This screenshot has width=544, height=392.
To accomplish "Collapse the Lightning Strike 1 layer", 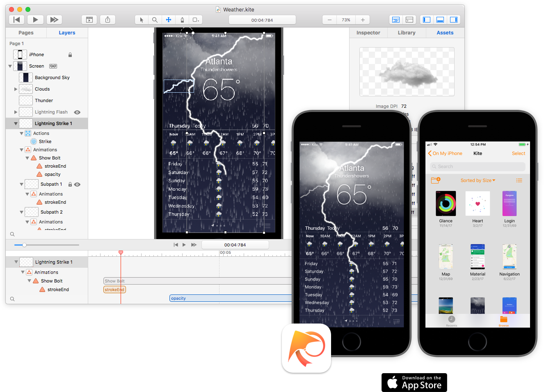I will coord(16,123).
